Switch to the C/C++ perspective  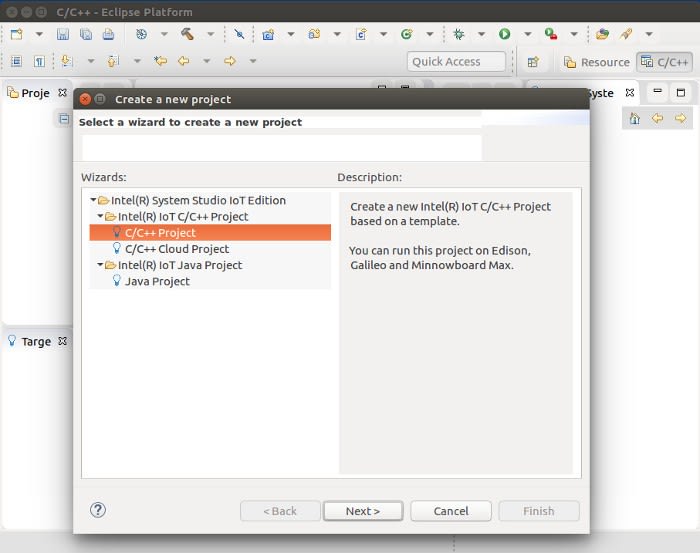coord(664,62)
